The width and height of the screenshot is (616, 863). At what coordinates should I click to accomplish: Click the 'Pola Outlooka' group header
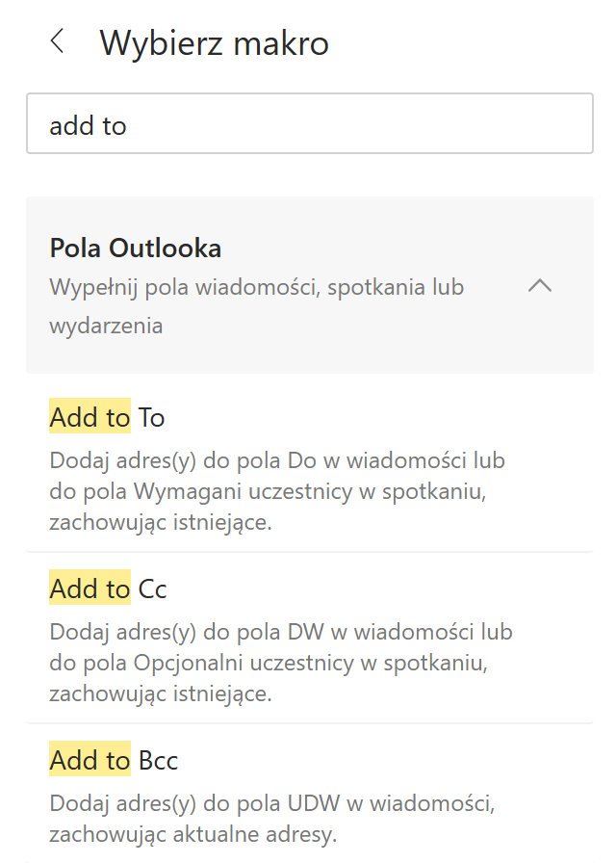coord(135,248)
